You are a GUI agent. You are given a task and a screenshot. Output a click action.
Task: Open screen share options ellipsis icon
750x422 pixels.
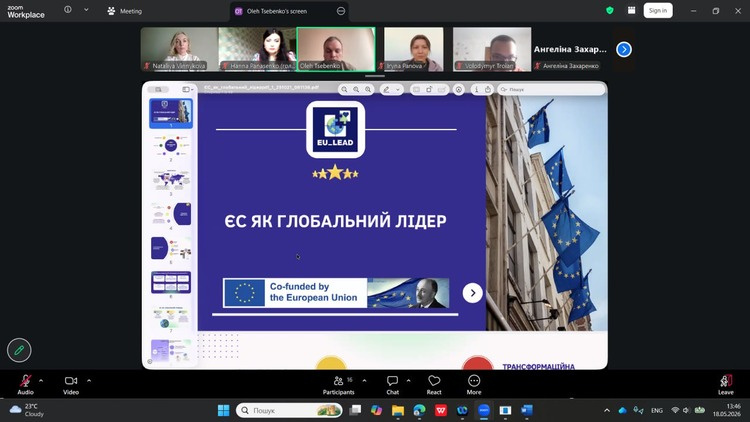(x=341, y=11)
